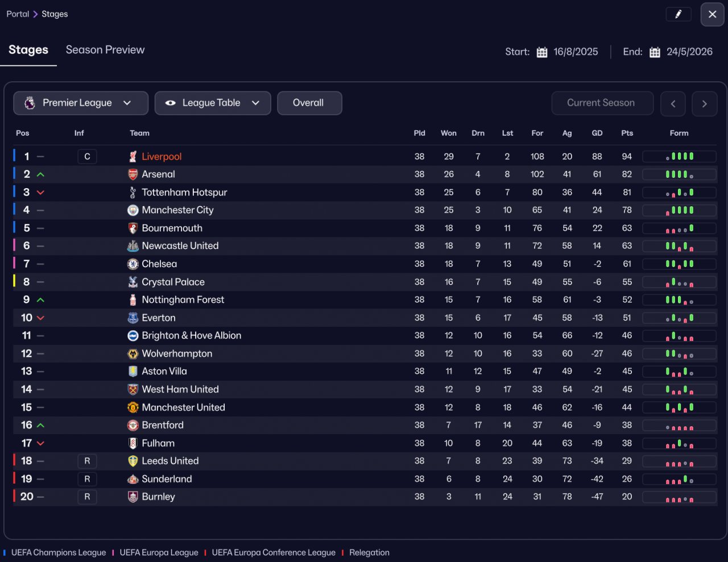Click Liverpool's champions C badge
The height and width of the screenshot is (562, 728).
pos(87,157)
